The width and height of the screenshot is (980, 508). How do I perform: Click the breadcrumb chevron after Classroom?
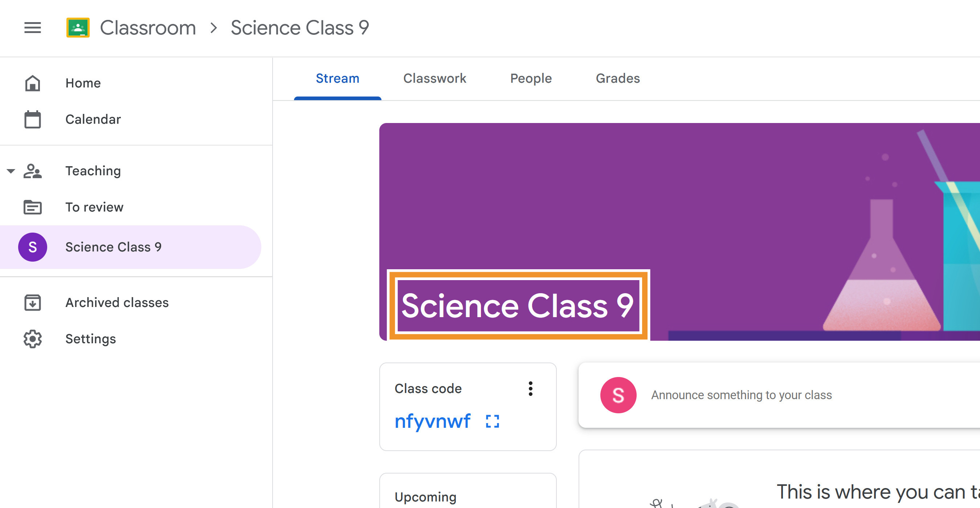(x=213, y=28)
